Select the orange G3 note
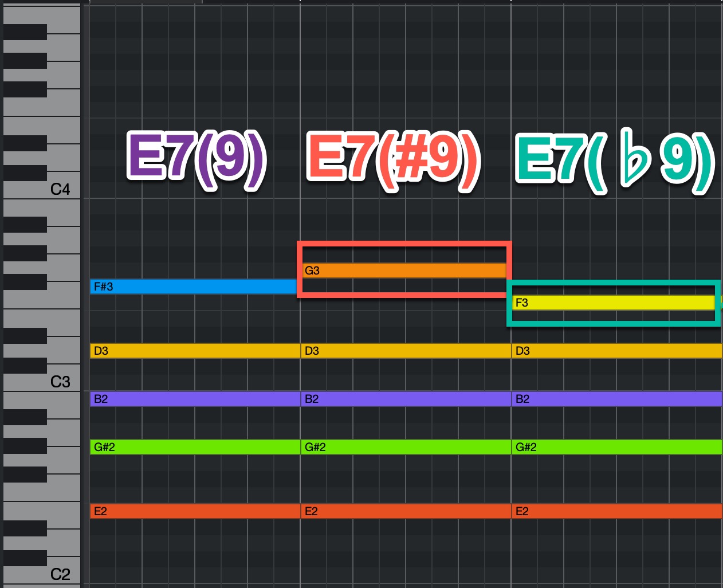This screenshot has height=588, width=723. click(x=404, y=271)
